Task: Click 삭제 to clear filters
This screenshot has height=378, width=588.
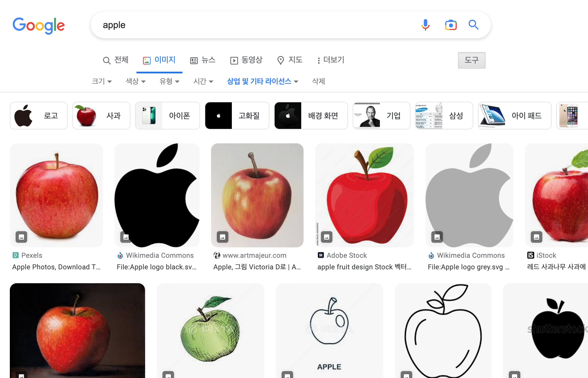Action: tap(319, 81)
